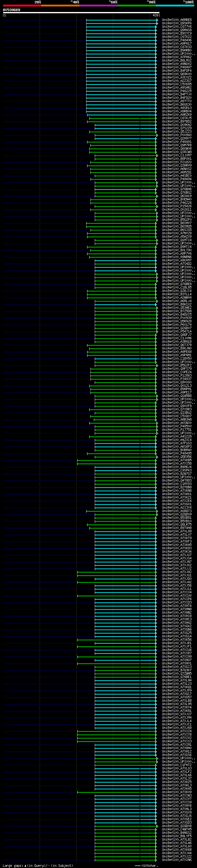The width and height of the screenshot is (197, 868).
Task: Click hit label UniRef100_A7XJ44
Action: point(177,854)
